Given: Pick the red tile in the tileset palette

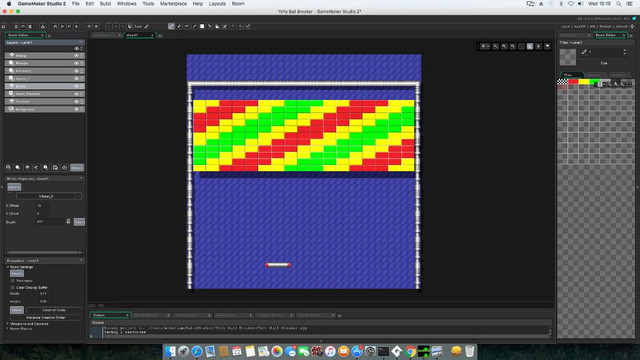Looking at the screenshot, I should point(573,82).
